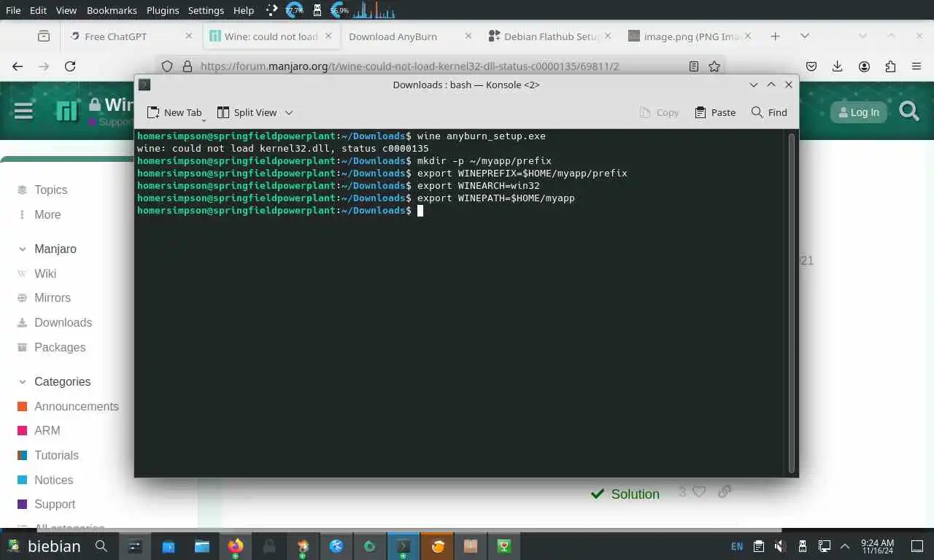Switch to the Free ChatGPT tab
The width and height of the screenshot is (934, 560).
click(131, 36)
